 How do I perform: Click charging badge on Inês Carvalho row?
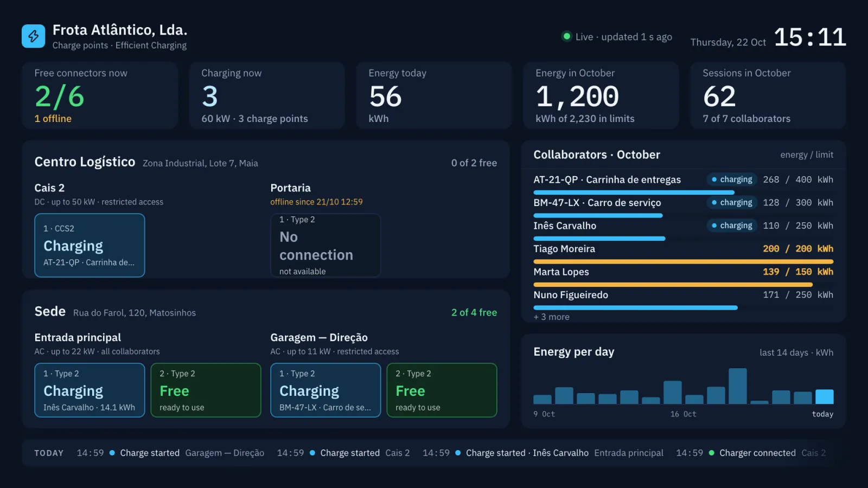pyautogui.click(x=732, y=226)
